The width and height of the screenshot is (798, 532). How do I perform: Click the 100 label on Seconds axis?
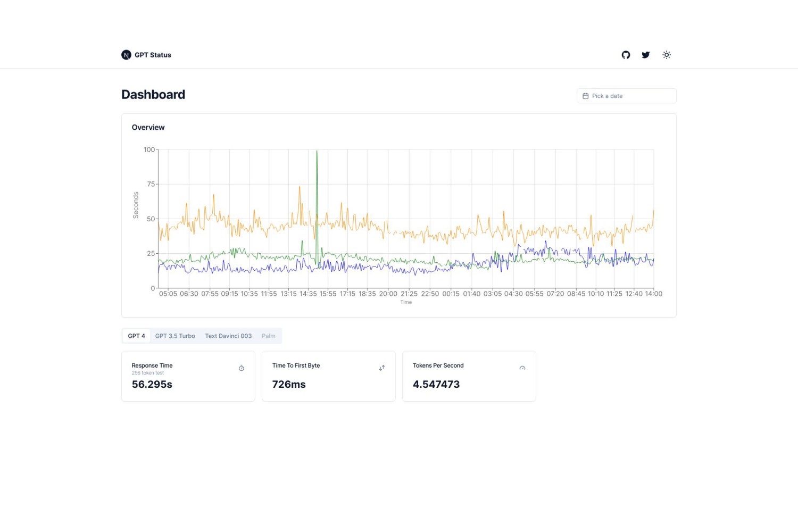coord(149,149)
